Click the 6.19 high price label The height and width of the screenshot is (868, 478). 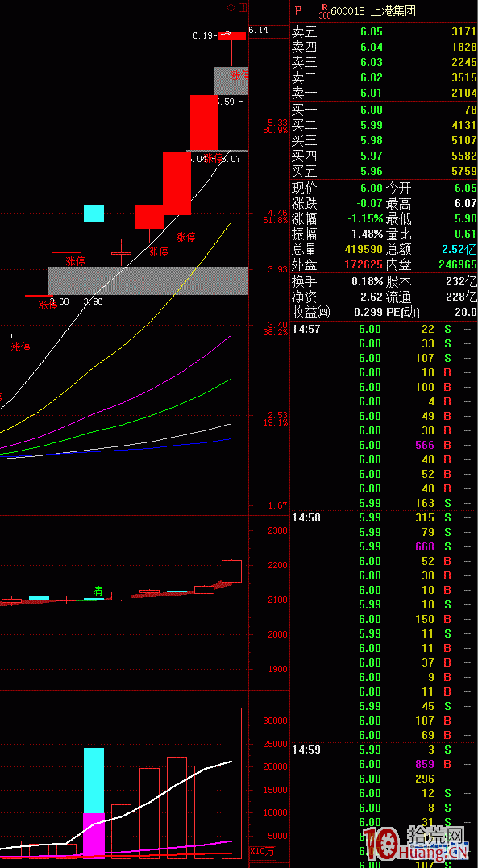click(202, 35)
